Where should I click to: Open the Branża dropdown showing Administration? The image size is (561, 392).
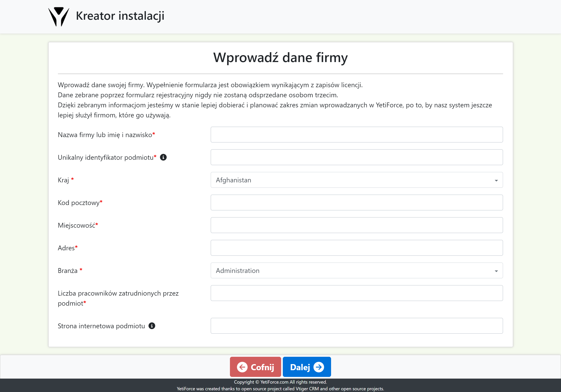(357, 270)
